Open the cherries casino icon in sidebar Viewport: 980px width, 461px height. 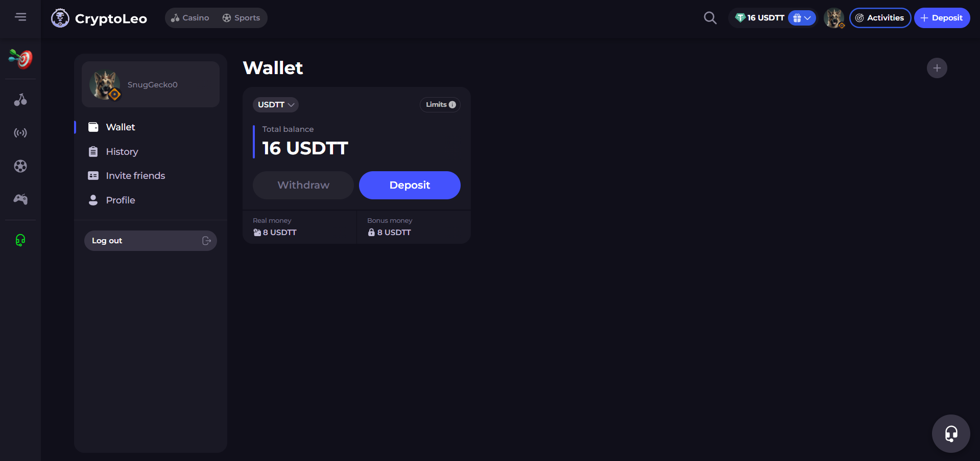pos(20,100)
